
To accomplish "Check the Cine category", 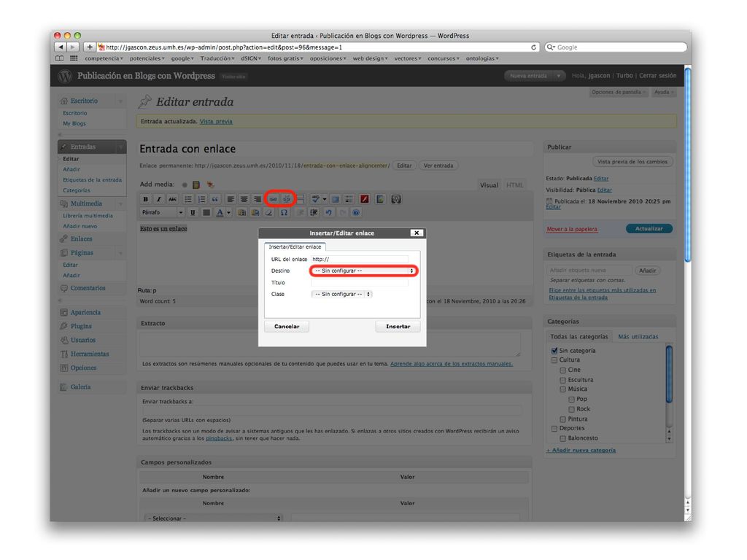I will [563, 370].
